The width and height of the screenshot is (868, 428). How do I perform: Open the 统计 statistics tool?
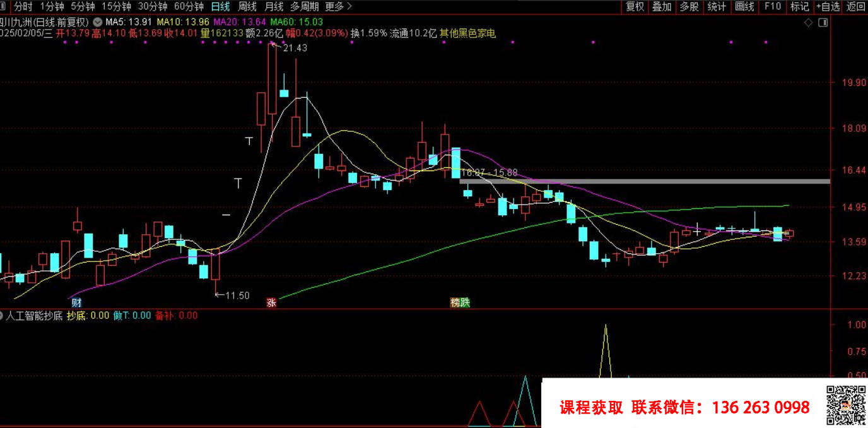coord(717,6)
